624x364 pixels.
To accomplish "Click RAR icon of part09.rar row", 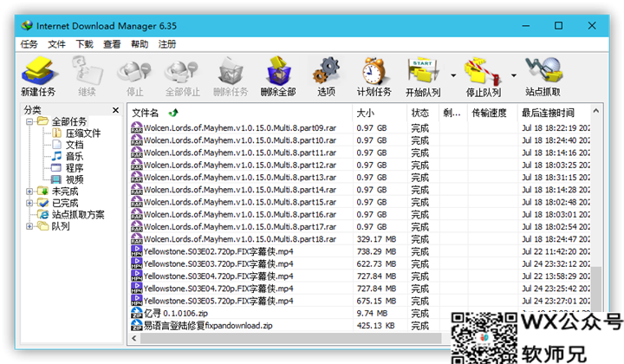I will [137, 127].
